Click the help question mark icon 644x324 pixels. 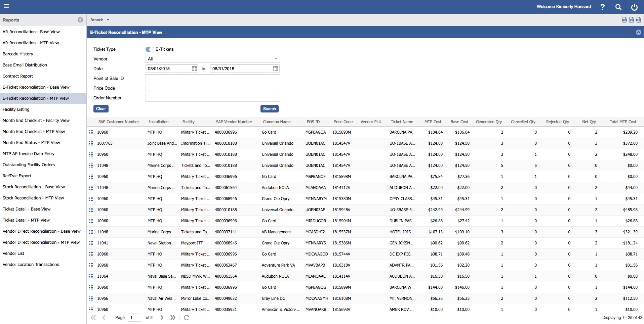(x=602, y=7)
